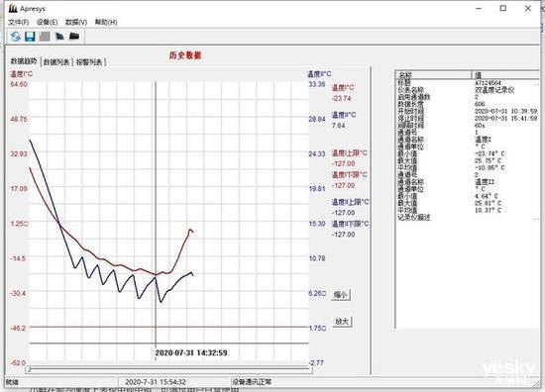
Task: Click the 值 column header
Action: tap(505, 74)
